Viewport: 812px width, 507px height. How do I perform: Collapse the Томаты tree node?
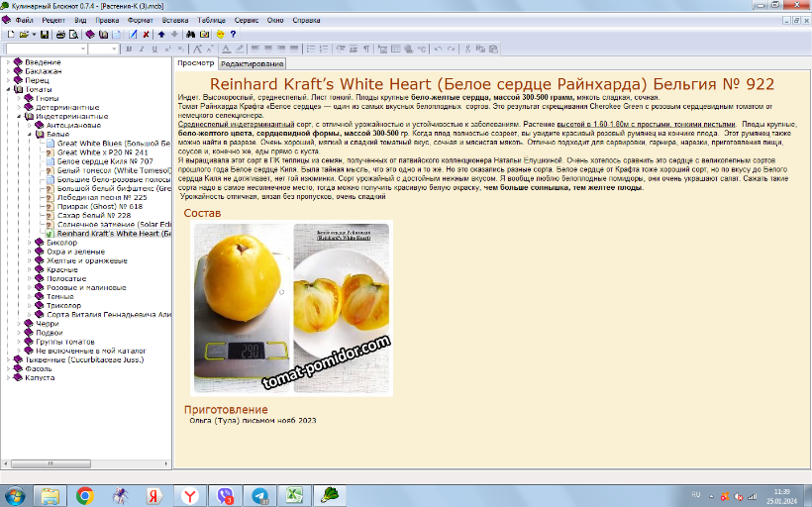click(x=8, y=89)
